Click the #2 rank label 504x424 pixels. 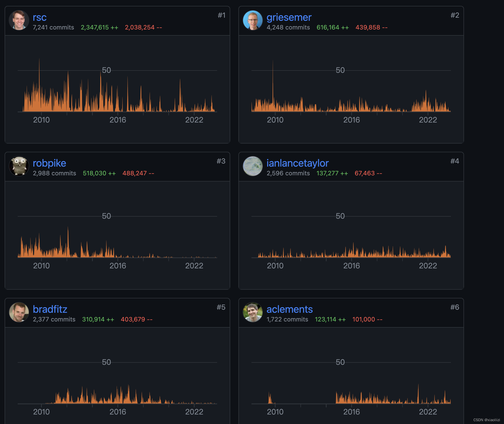click(x=455, y=15)
